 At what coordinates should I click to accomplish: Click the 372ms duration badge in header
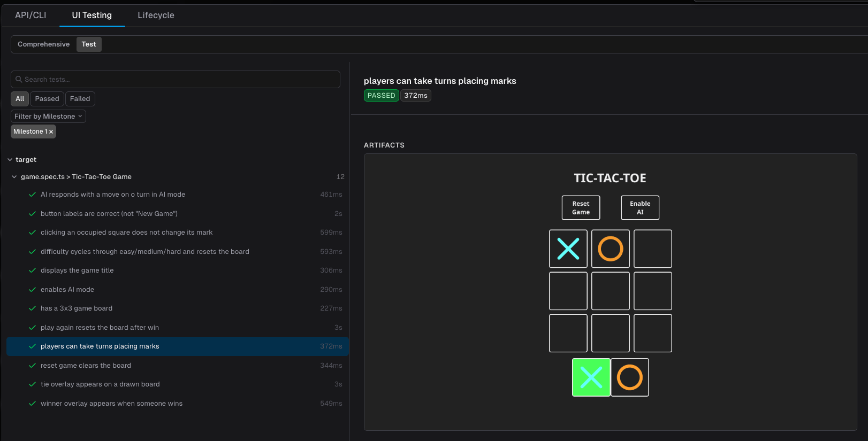pos(416,96)
